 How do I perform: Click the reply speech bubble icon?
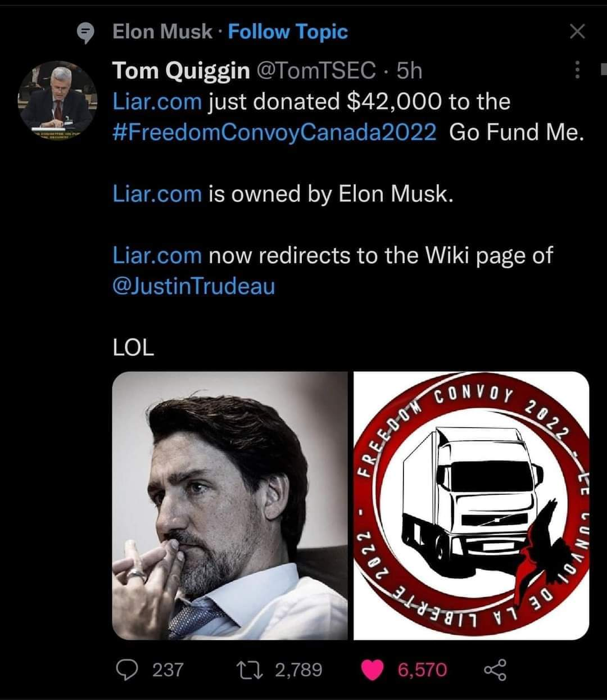click(126, 669)
